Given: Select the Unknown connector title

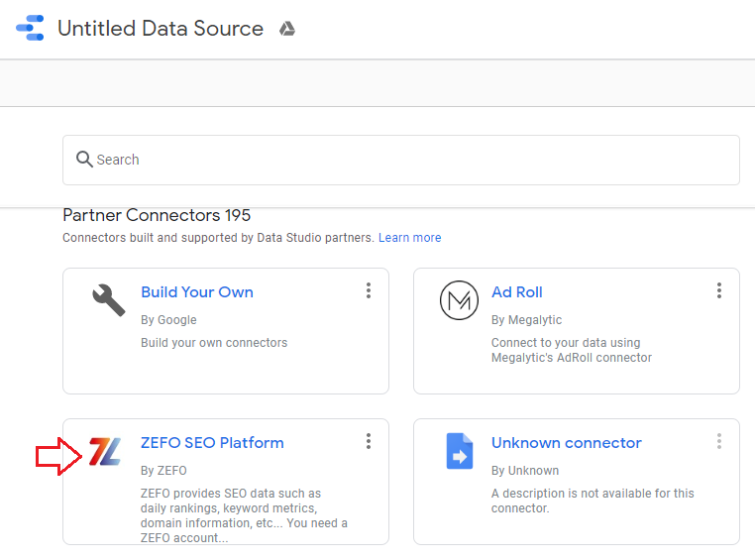Looking at the screenshot, I should click(x=567, y=443).
